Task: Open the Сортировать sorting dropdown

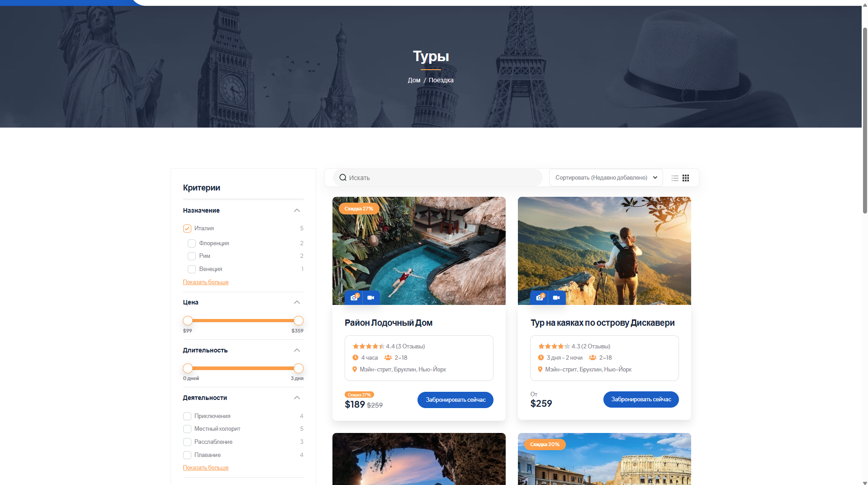Action: click(606, 178)
